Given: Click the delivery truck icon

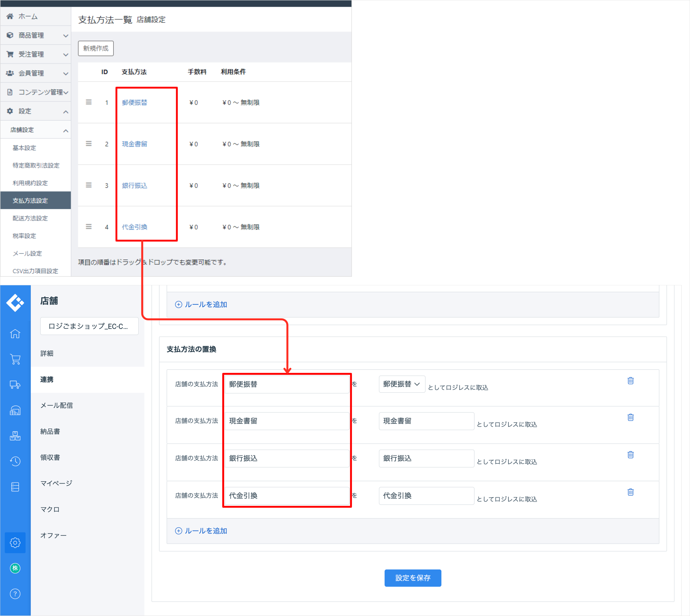Looking at the screenshot, I should [x=15, y=385].
